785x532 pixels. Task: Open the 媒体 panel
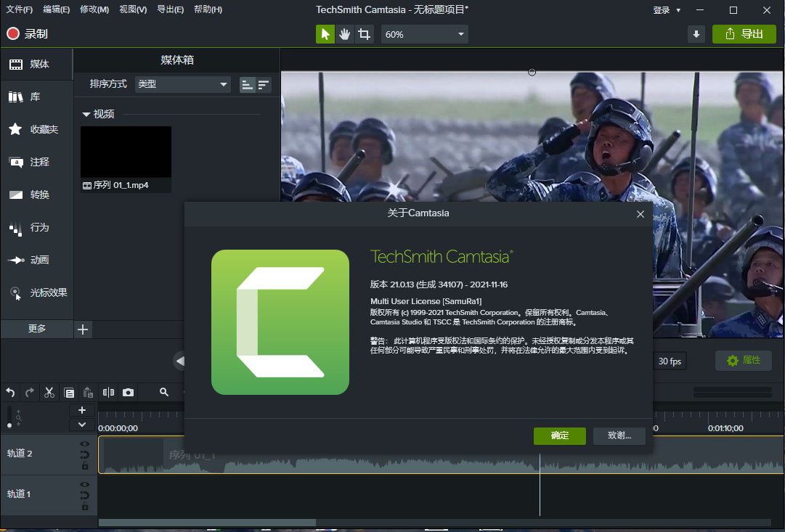coord(36,64)
